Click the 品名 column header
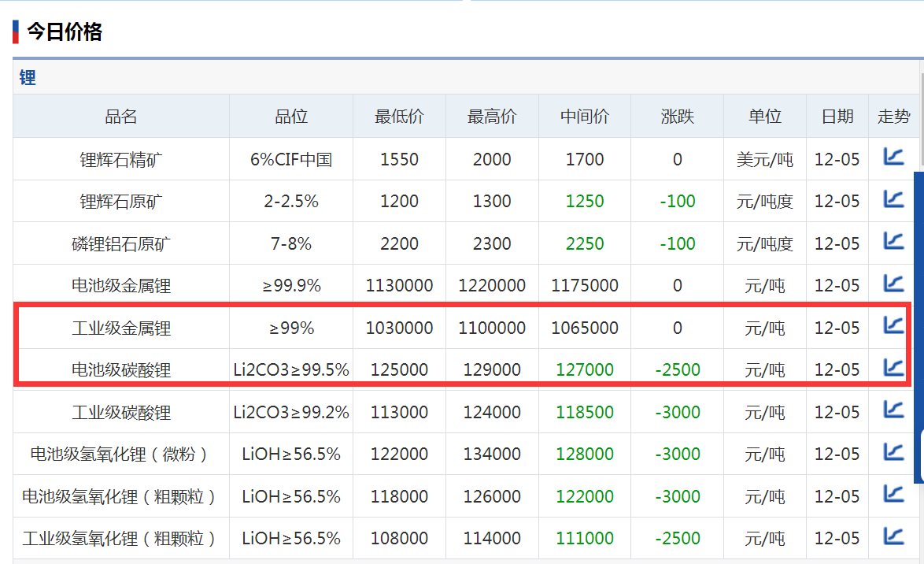This screenshot has height=564, width=924. (120, 117)
